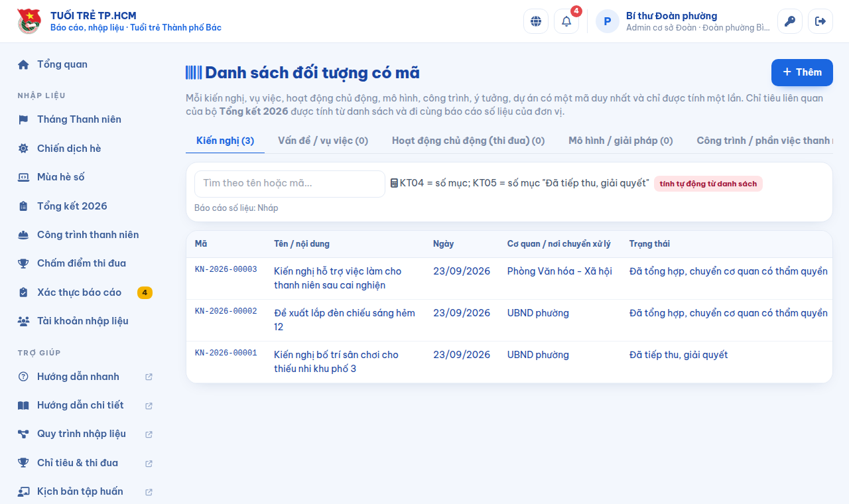Click the check clipboard icon beside Xác thực báo cáo
The image size is (849, 504).
23,292
